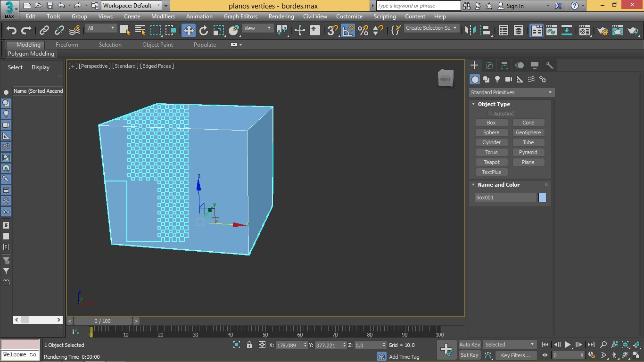Toggle the Angle Snap button
644x362 pixels.
[x=348, y=31]
